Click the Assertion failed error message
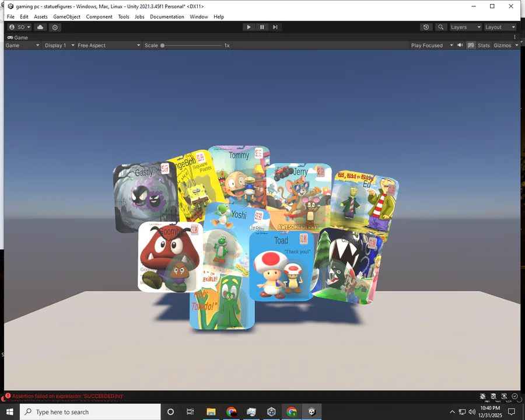 68,396
